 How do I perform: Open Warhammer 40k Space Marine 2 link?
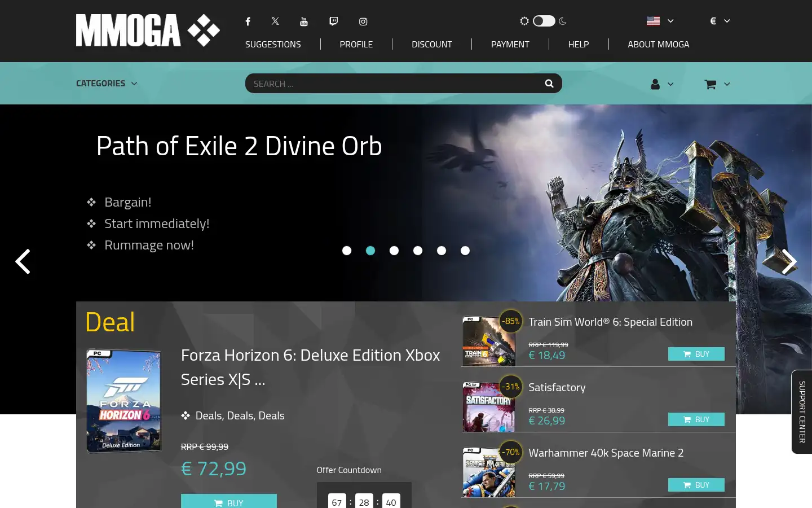click(606, 453)
